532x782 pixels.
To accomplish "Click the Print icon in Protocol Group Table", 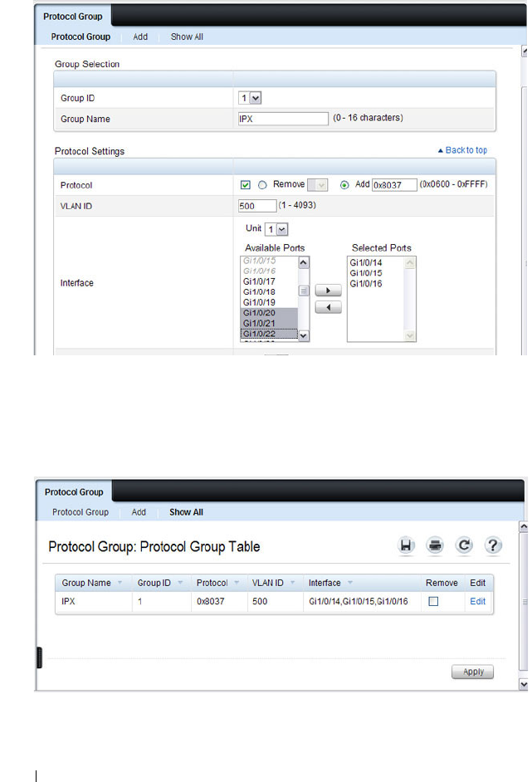I will (x=435, y=545).
